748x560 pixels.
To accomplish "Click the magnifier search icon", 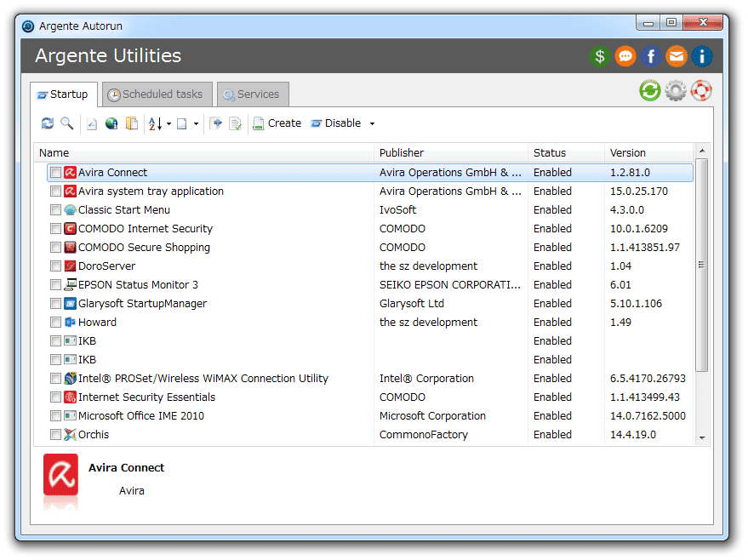I will (66, 123).
